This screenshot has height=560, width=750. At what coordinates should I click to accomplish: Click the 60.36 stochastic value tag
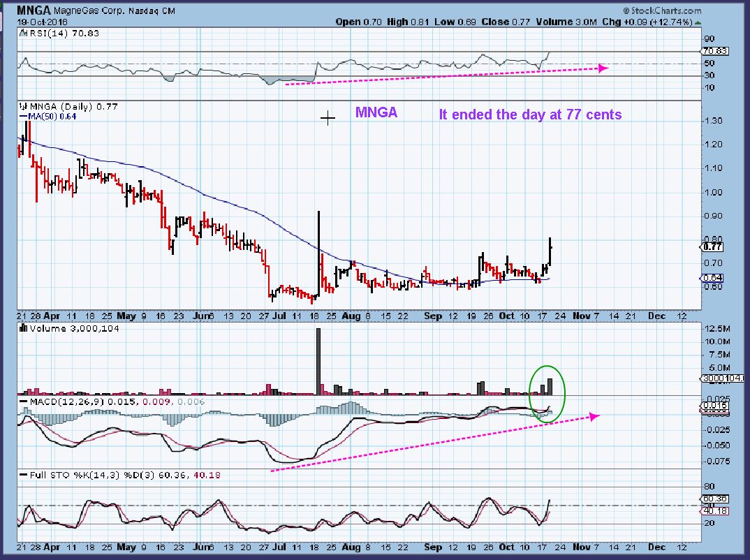pos(716,499)
